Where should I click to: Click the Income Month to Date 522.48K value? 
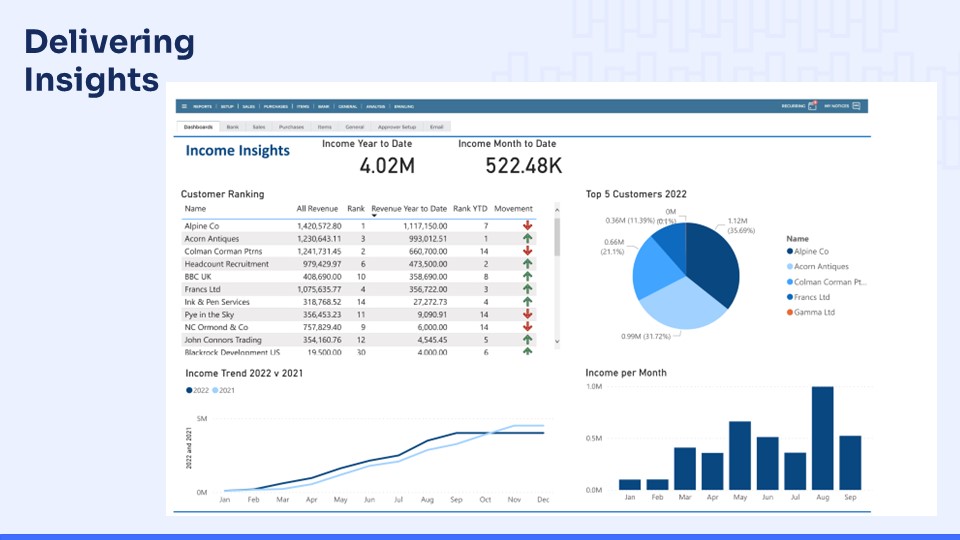tap(523, 166)
